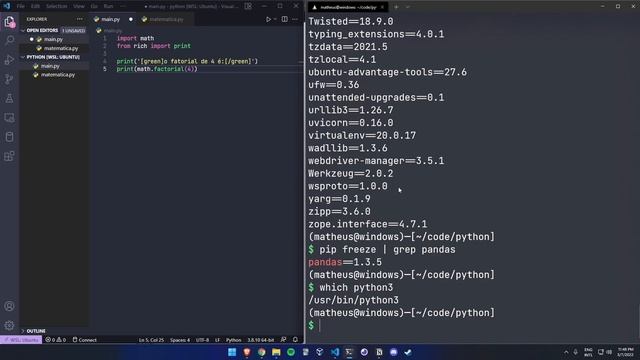640x360 pixels.
Task: Open notifications bell in status bar
Action: (x=295, y=340)
